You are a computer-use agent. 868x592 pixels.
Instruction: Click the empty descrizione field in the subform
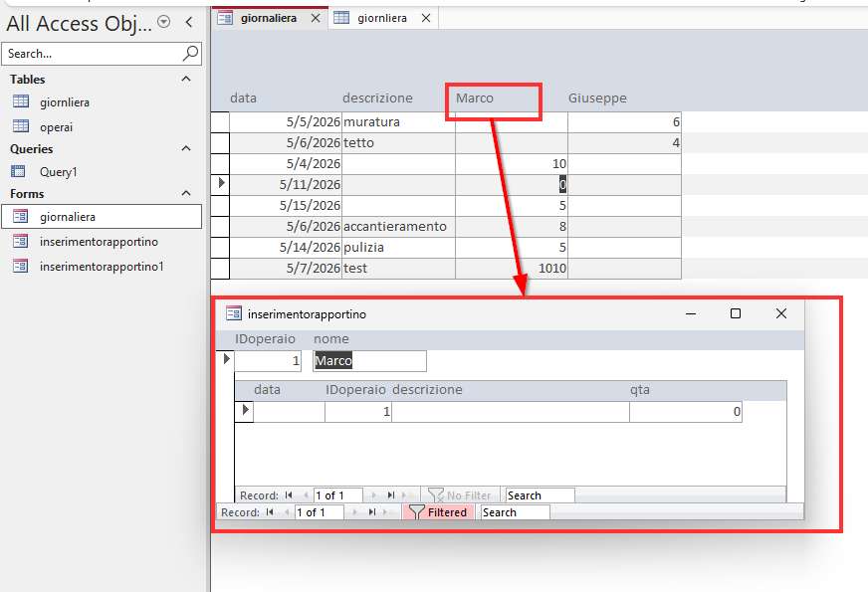point(511,412)
